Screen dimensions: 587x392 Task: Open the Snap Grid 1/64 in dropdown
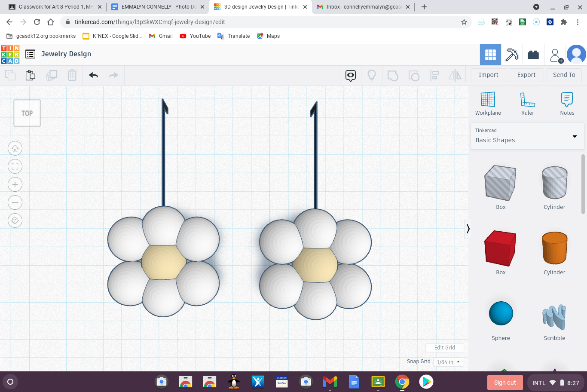tap(449, 362)
